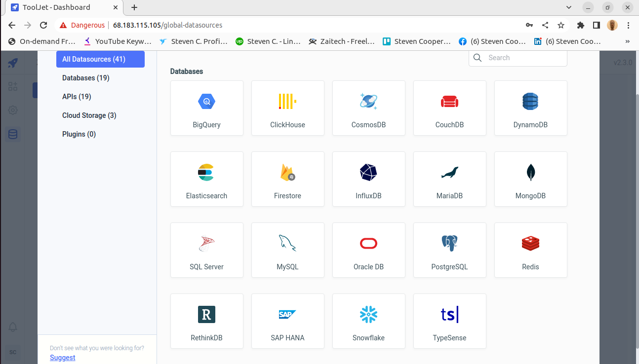This screenshot has height=364, width=639.
Task: Toggle the browser side panel icon
Action: pos(597,25)
